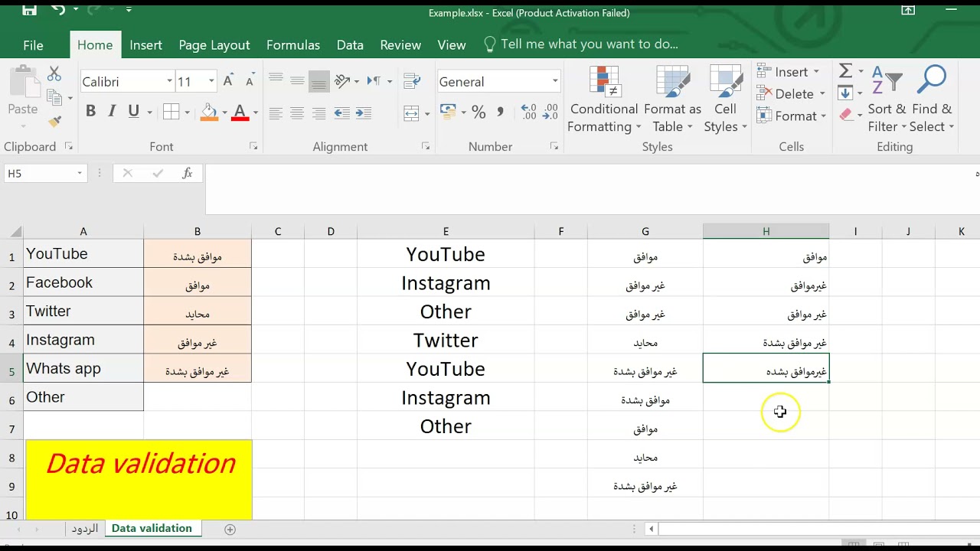The width and height of the screenshot is (980, 551).
Task: Switch to the الردود sheet tab
Action: click(85, 529)
